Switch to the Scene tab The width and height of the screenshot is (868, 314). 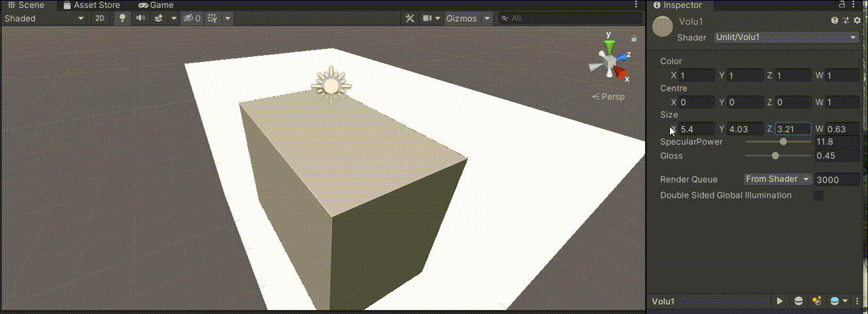pyautogui.click(x=26, y=5)
